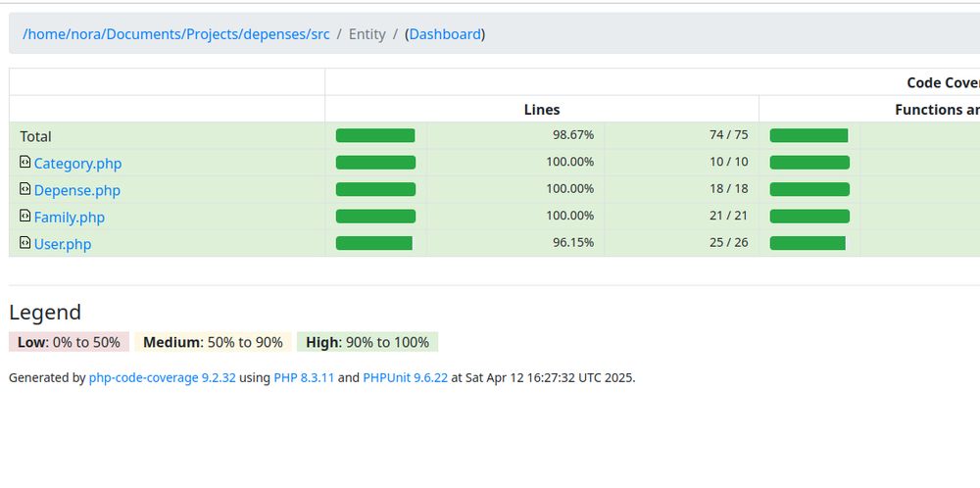
Task: Open the Family.php coverage report
Action: 70,218
